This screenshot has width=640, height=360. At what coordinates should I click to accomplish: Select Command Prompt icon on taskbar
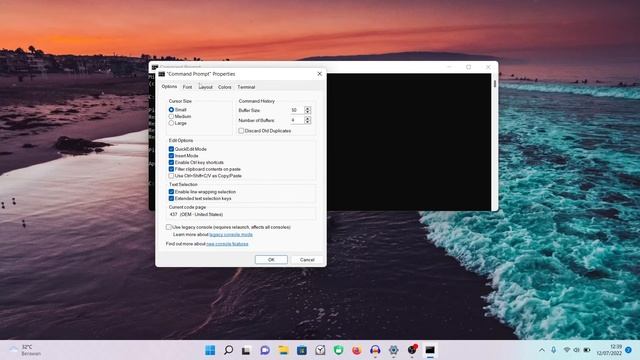point(430,350)
